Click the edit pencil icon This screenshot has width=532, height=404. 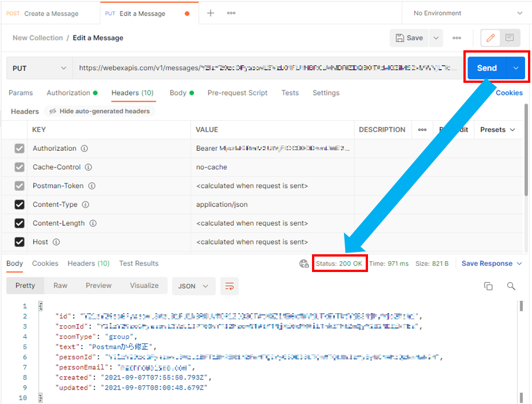[490, 38]
